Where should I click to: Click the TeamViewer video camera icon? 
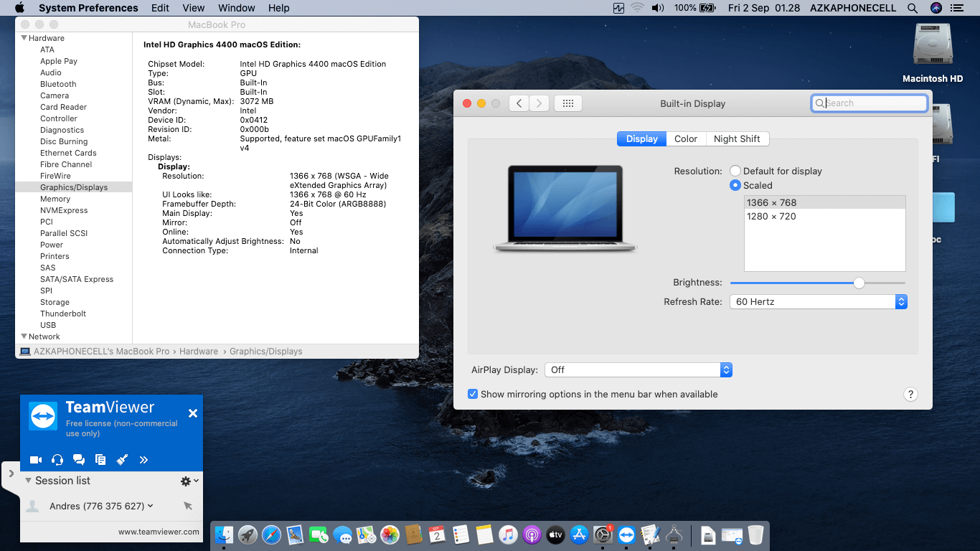(x=35, y=460)
